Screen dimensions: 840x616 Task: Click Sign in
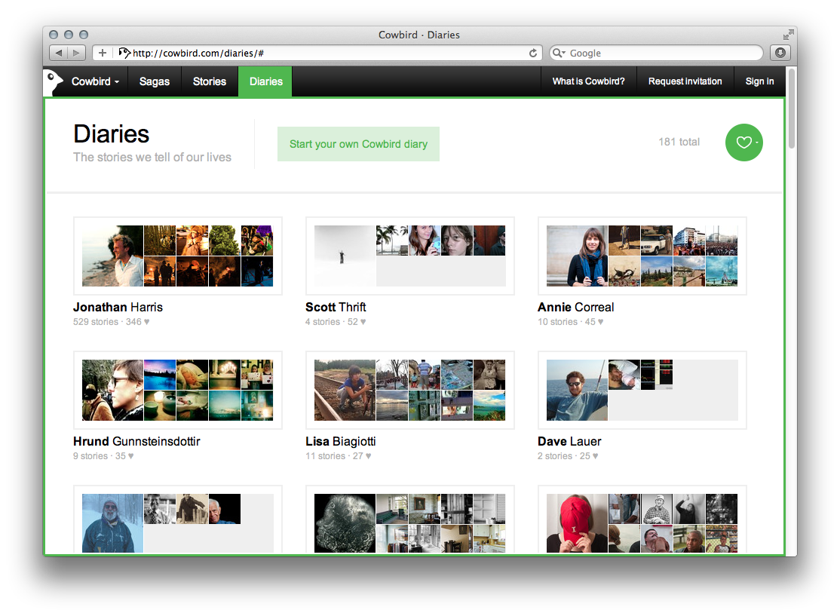(759, 81)
